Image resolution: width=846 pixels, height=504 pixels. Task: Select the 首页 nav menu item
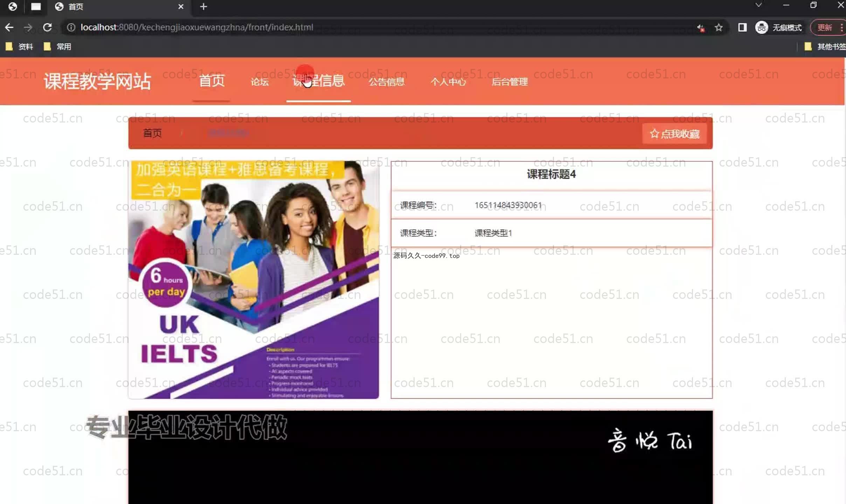pos(211,81)
